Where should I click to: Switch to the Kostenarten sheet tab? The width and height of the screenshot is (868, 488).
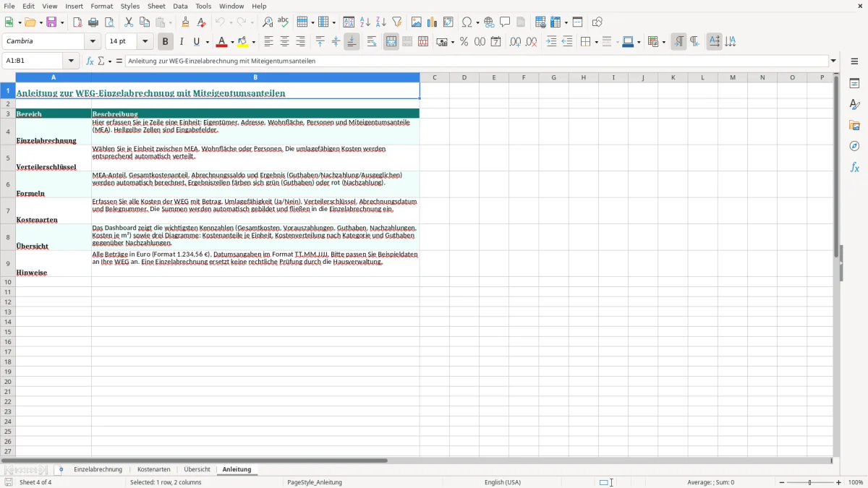pyautogui.click(x=154, y=469)
